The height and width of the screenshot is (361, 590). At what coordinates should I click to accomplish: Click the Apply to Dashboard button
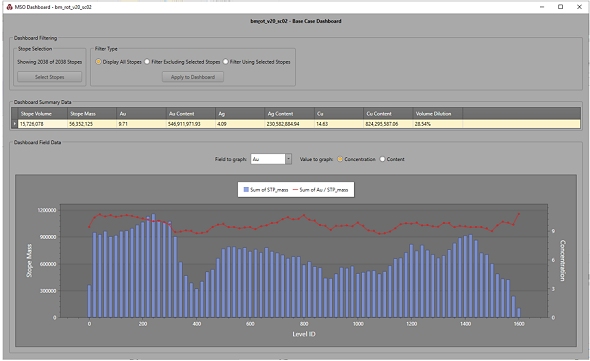[193, 77]
